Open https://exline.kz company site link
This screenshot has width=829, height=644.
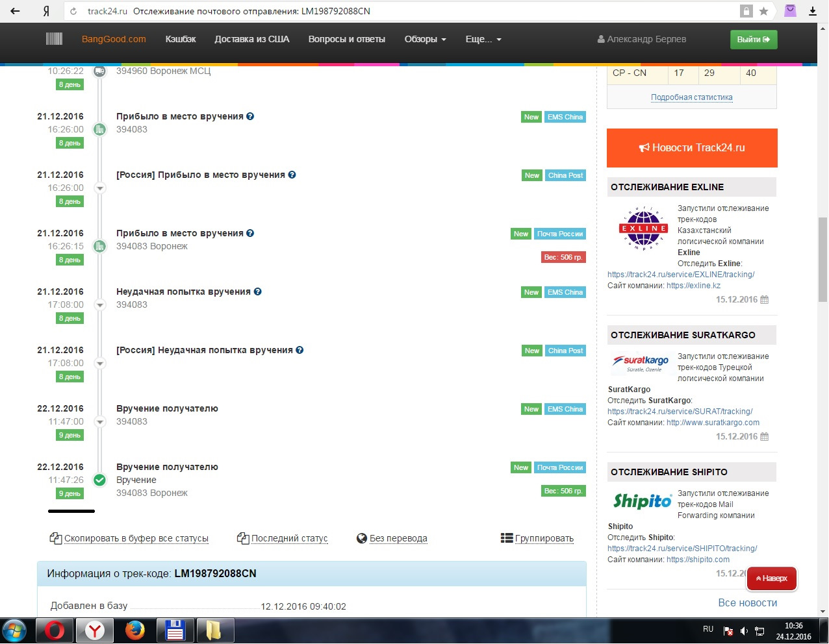[x=693, y=285]
